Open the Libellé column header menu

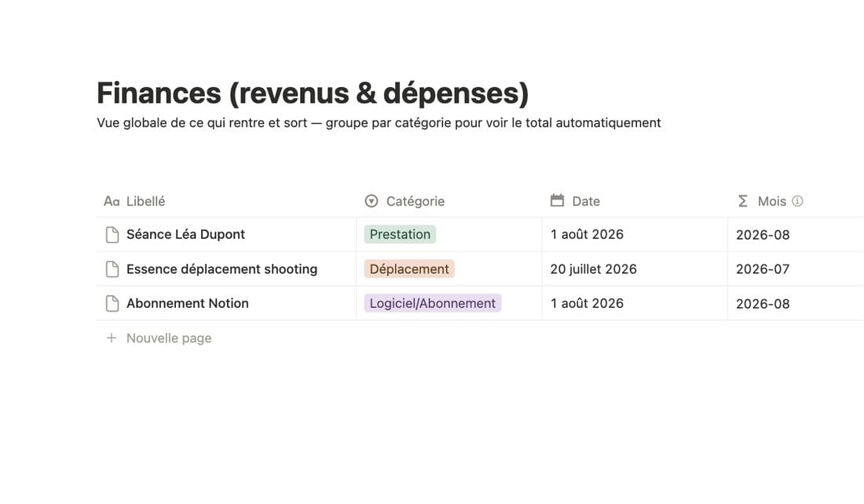[x=226, y=201]
